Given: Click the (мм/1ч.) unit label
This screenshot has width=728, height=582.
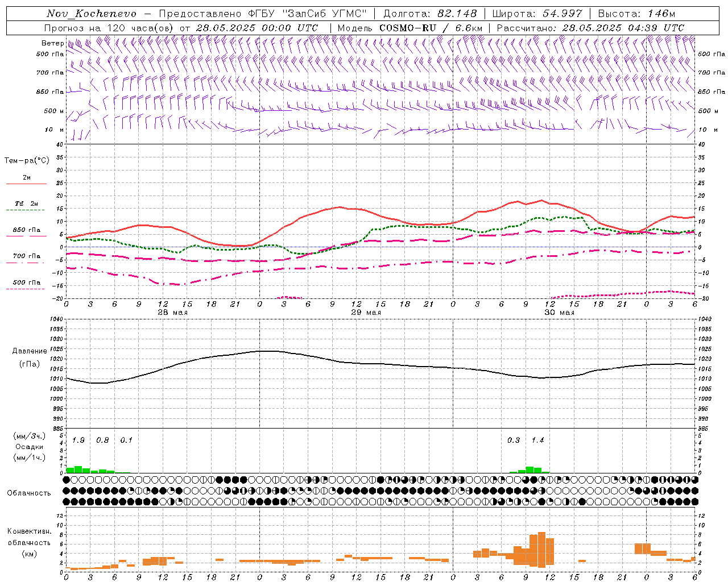Looking at the screenshot, I should [30, 458].
